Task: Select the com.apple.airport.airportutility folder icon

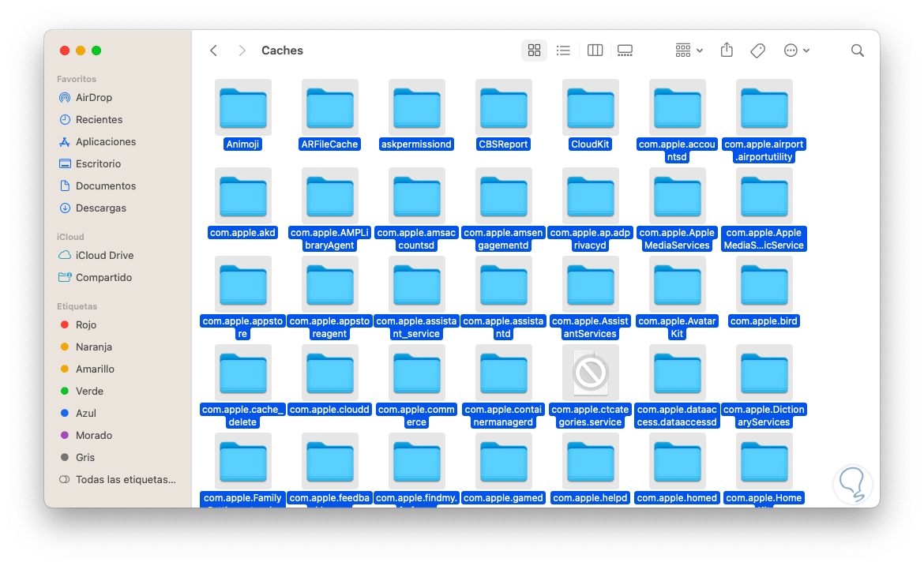Action: [x=764, y=108]
